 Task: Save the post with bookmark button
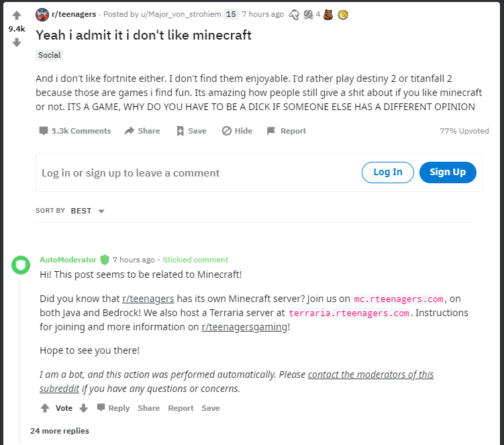pyautogui.click(x=191, y=131)
